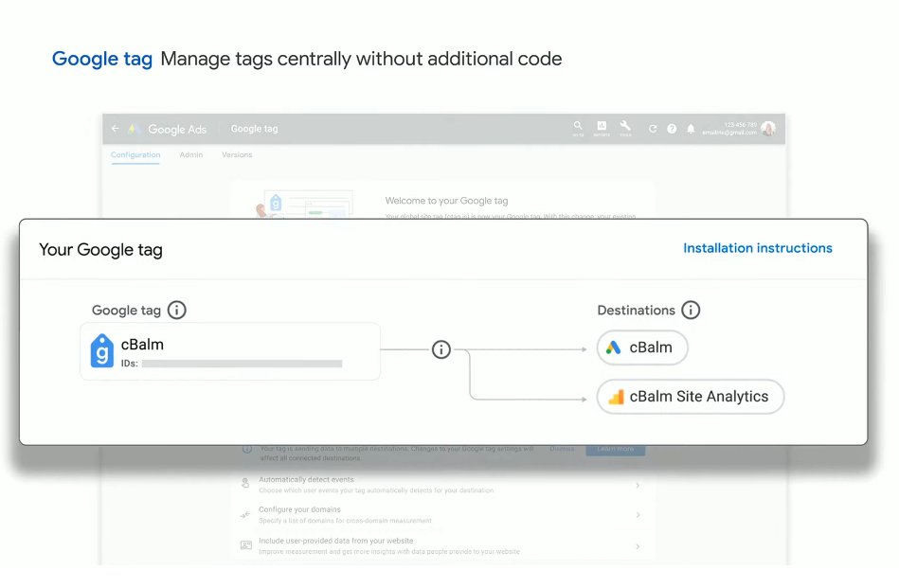The image size is (899, 588).
Task: Click the refresh icon in header
Action: [653, 129]
